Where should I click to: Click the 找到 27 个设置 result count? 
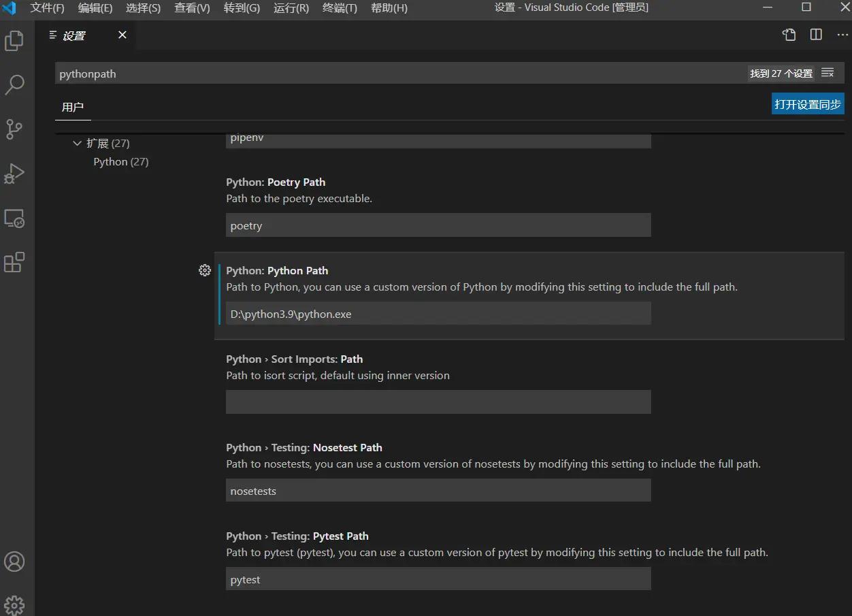tap(781, 74)
